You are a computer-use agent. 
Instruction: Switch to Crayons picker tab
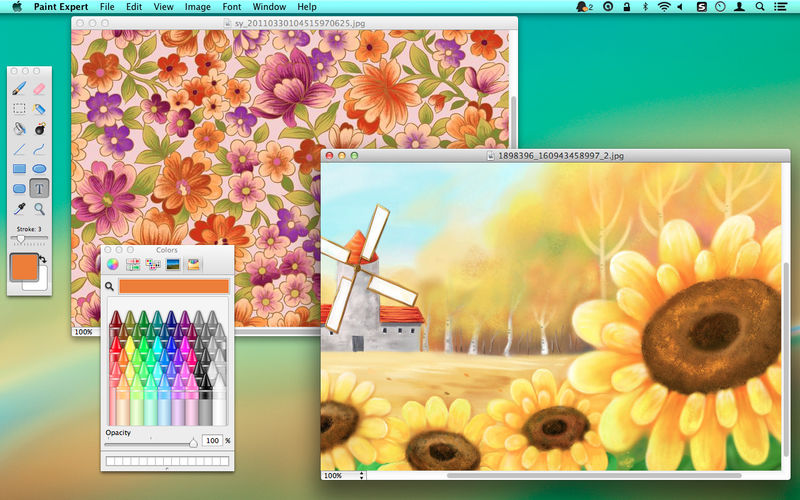[x=193, y=264]
